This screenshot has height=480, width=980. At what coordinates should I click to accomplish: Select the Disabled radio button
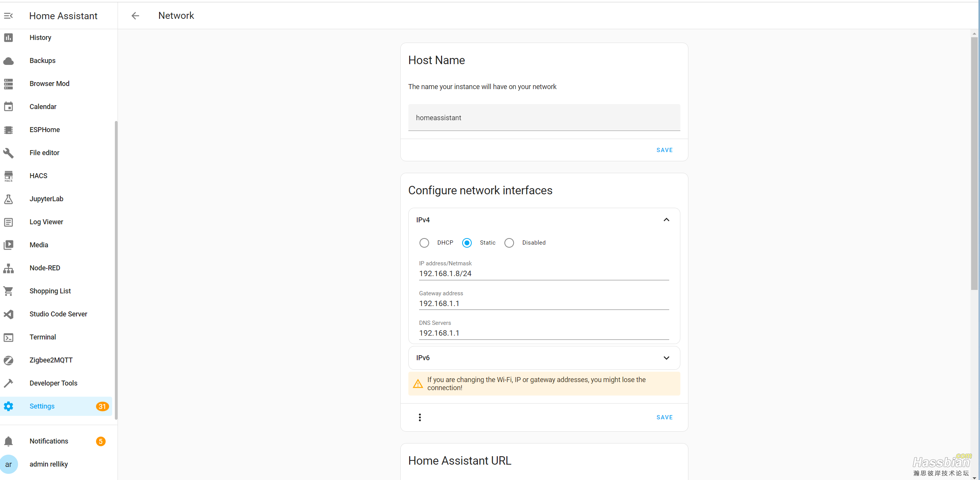click(x=509, y=243)
